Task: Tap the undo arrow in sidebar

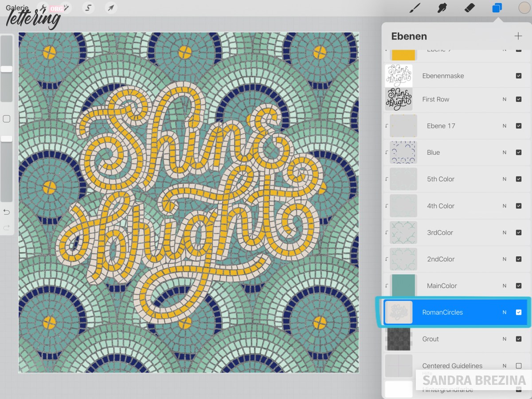Action: (7, 212)
